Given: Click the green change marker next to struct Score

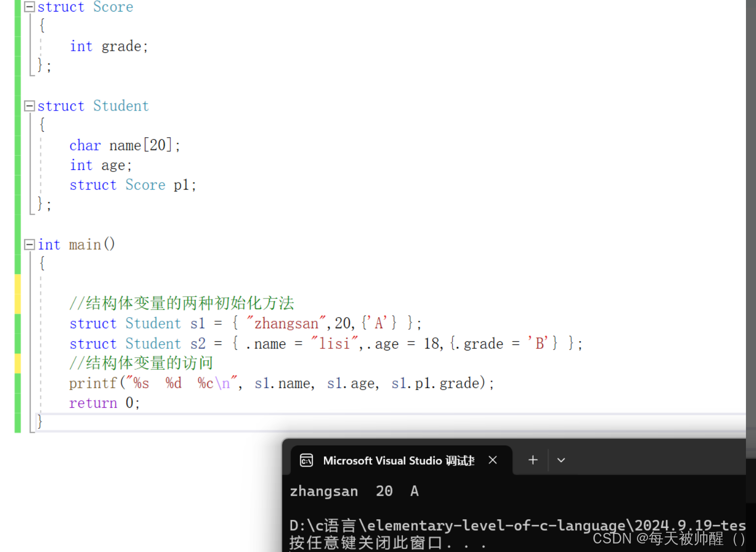Looking at the screenshot, I should [x=18, y=7].
